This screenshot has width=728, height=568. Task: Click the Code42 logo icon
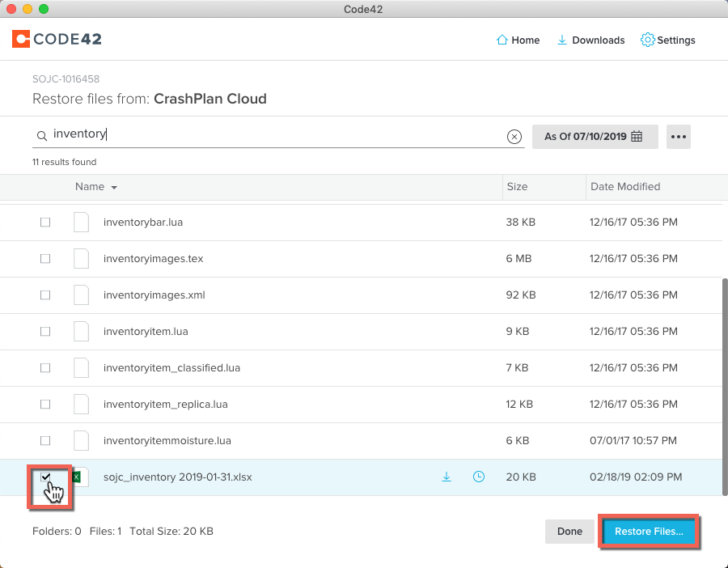pyautogui.click(x=21, y=39)
